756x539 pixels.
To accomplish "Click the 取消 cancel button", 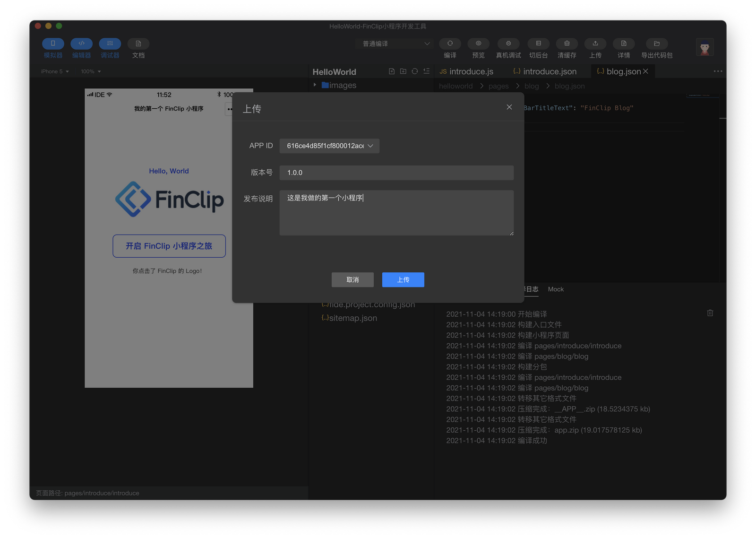I will (x=352, y=280).
